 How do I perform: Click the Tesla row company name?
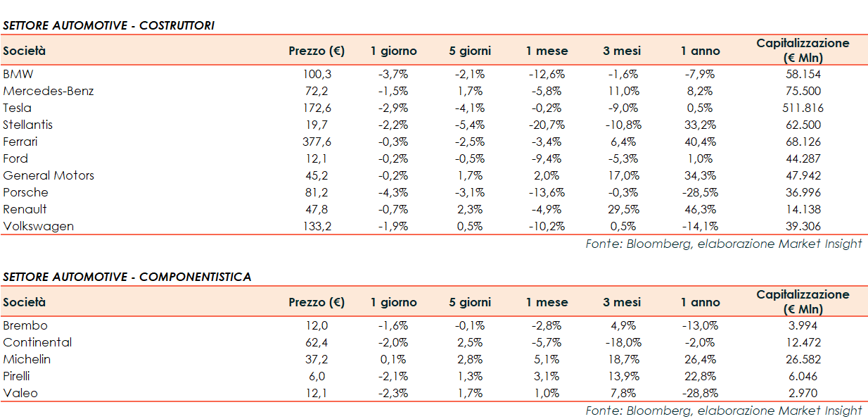[x=18, y=108]
